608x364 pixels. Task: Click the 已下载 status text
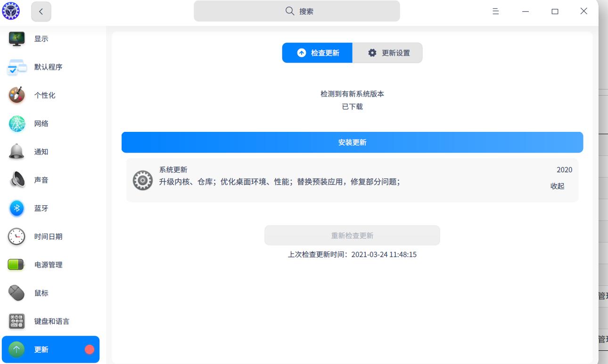click(352, 107)
